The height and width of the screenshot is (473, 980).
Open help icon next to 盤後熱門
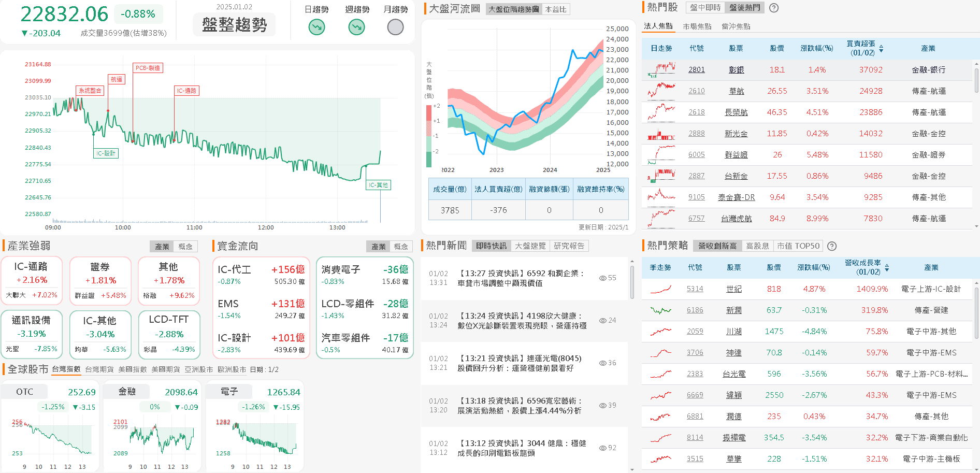pos(774,8)
